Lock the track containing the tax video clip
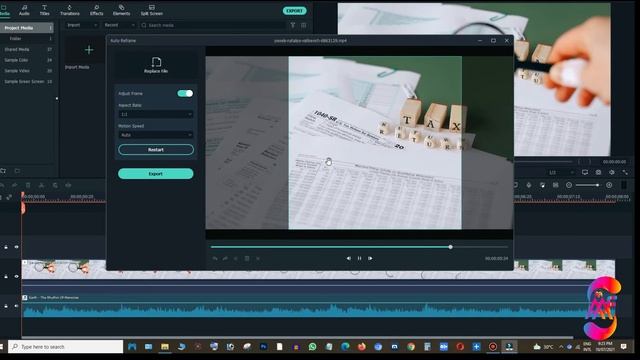 tap(6, 276)
